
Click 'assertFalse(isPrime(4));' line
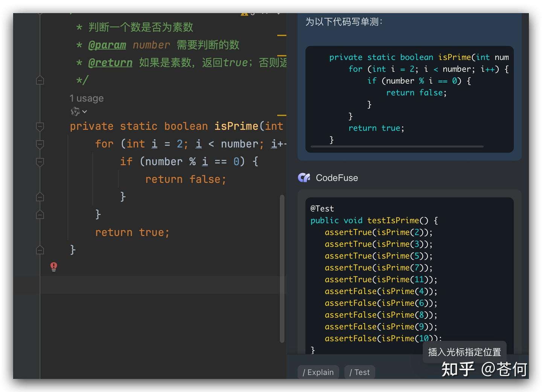(381, 291)
